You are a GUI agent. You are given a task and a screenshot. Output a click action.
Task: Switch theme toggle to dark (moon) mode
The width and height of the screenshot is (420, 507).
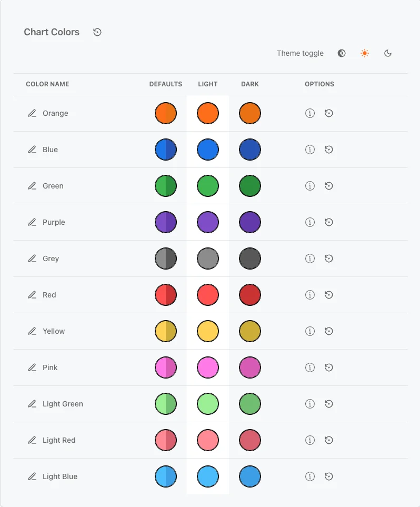[388, 53]
